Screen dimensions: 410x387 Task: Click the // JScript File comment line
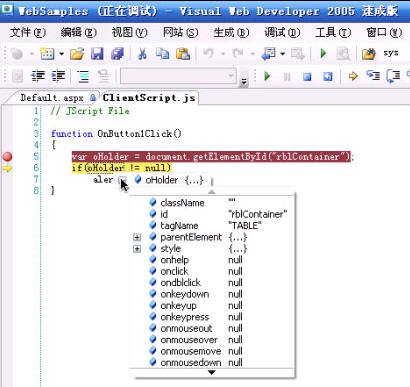(90, 111)
